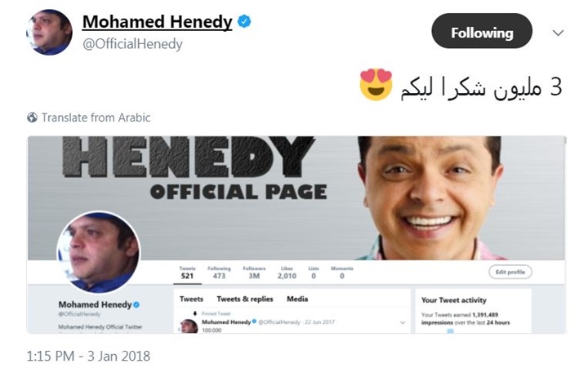
Task: Click the globe icon next to Translate
Action: coord(32,118)
